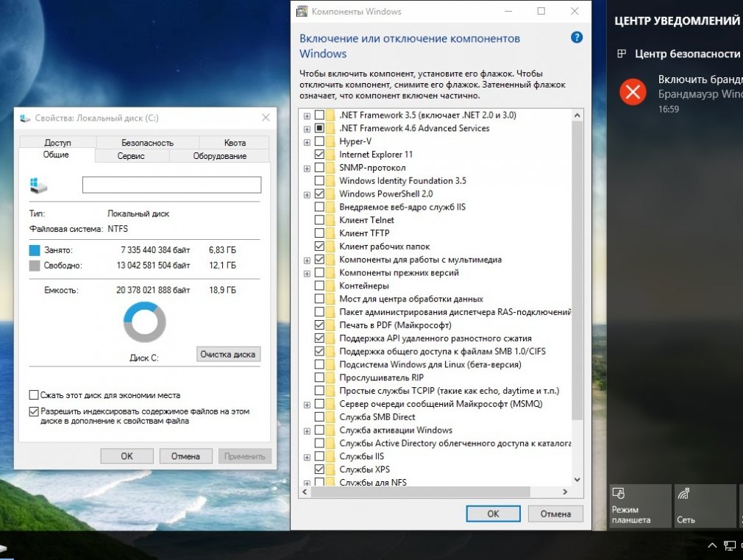Click the disk label text field
Screen dimensions: 743x560
click(171, 185)
